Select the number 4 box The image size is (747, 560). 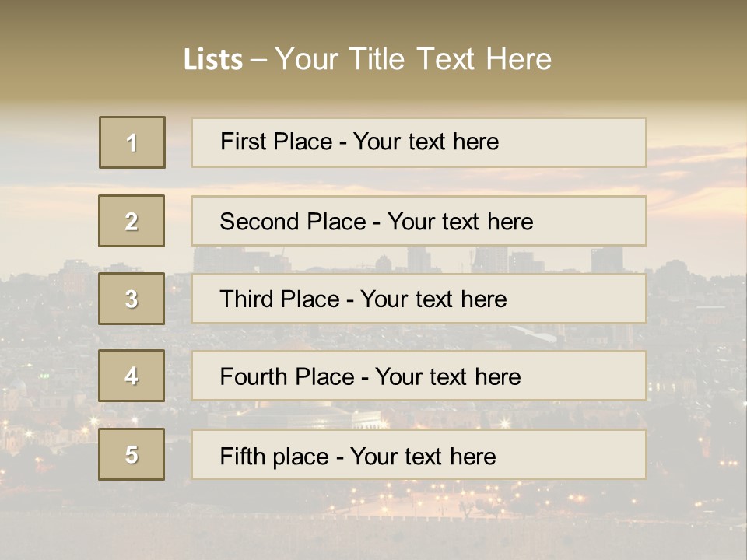click(132, 376)
